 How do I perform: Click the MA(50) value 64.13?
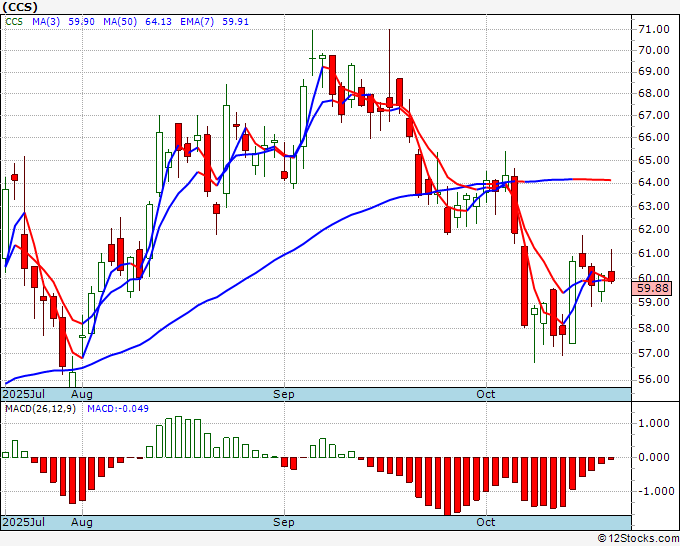point(158,22)
